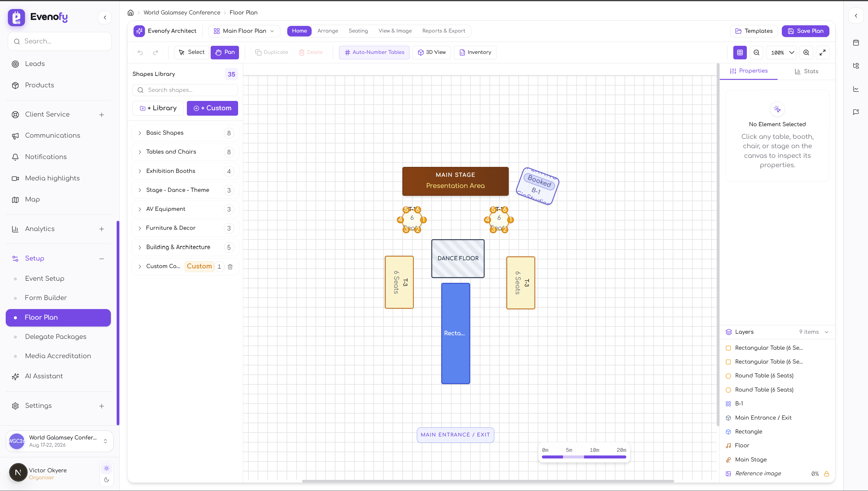Toggle dark theme moon icon
This screenshot has height=491, width=868.
pyautogui.click(x=107, y=480)
